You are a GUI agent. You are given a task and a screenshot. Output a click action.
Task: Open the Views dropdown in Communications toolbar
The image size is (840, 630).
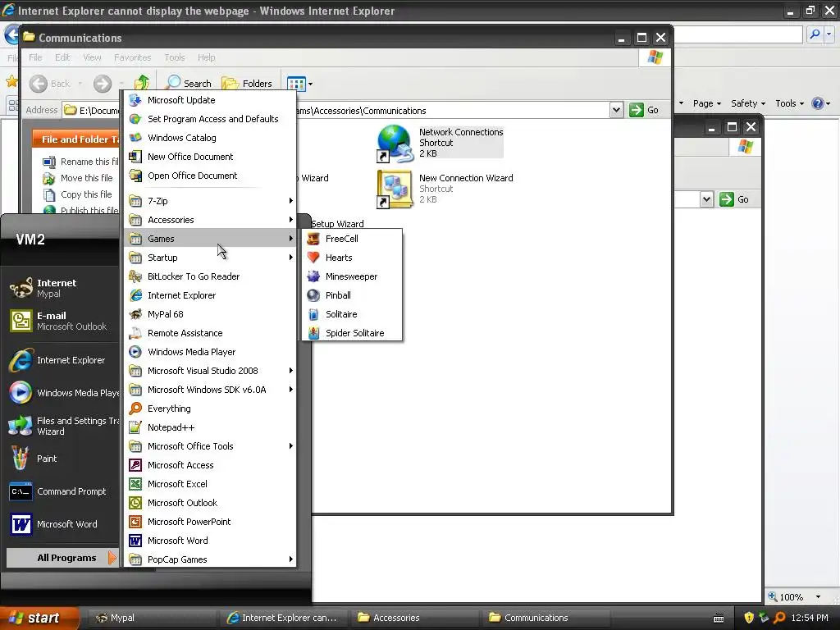pyautogui.click(x=300, y=84)
